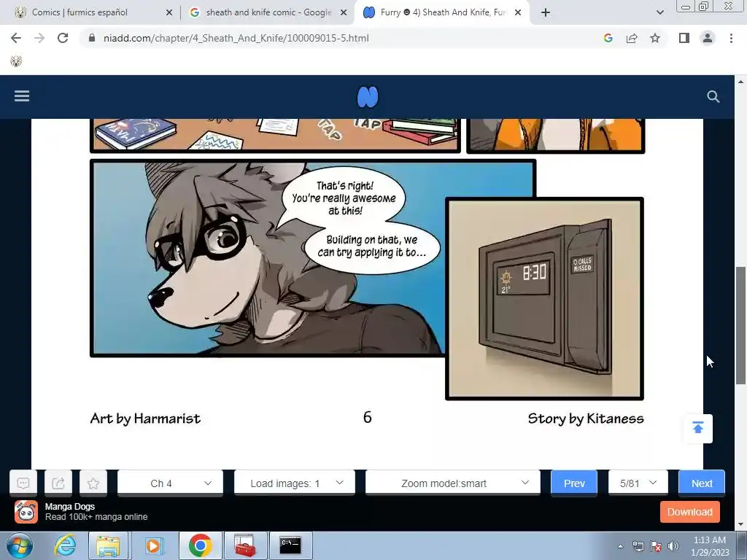This screenshot has height=560, width=747.
Task: Share this page via share icon
Action: pos(632,38)
